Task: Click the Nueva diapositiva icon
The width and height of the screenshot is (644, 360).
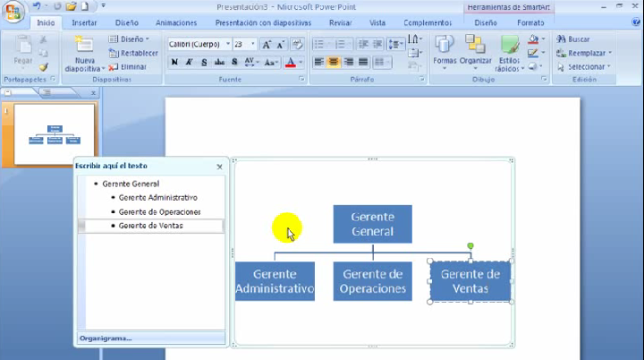Action: pos(83,47)
